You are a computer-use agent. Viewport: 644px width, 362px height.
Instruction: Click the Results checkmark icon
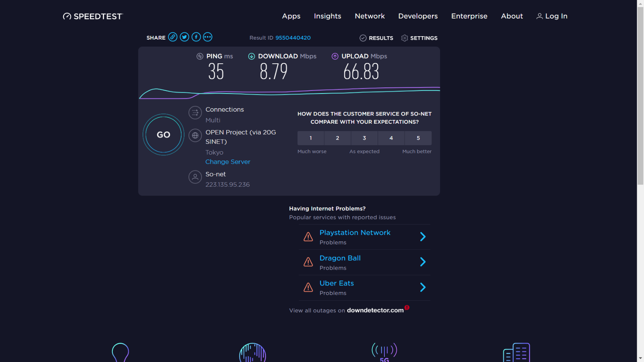(363, 38)
